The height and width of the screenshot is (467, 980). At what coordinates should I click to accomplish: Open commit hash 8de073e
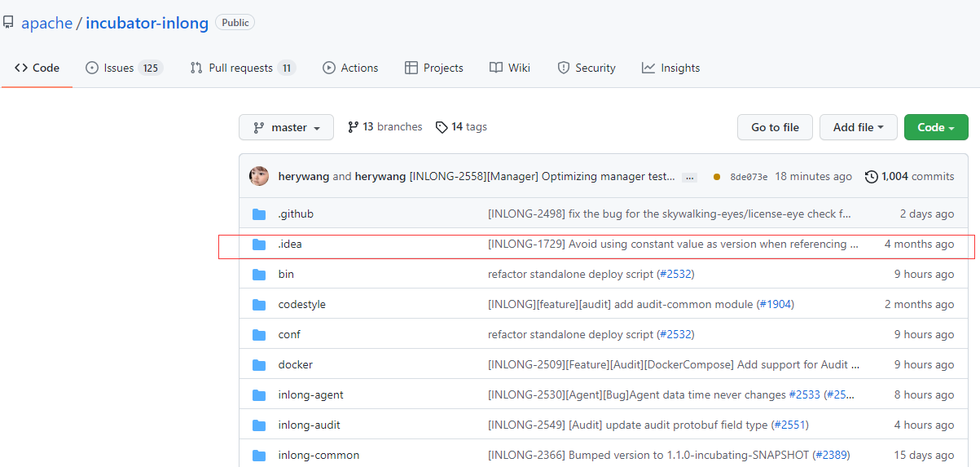pos(749,177)
